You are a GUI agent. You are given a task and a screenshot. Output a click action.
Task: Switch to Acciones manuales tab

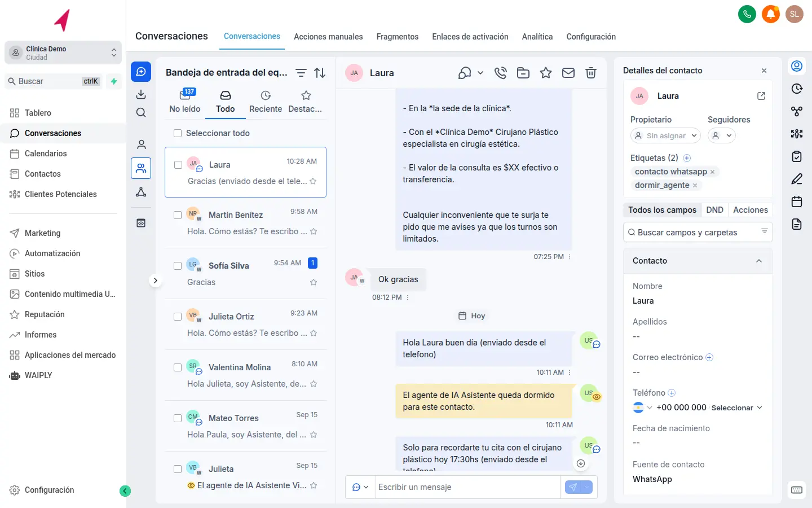point(328,37)
